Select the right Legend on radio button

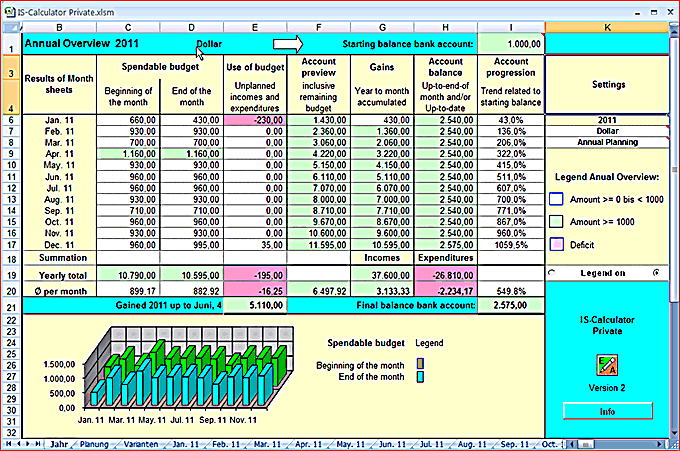coord(656,272)
